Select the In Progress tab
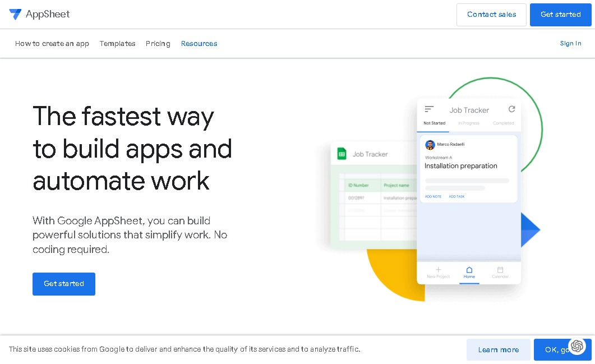 (469, 123)
